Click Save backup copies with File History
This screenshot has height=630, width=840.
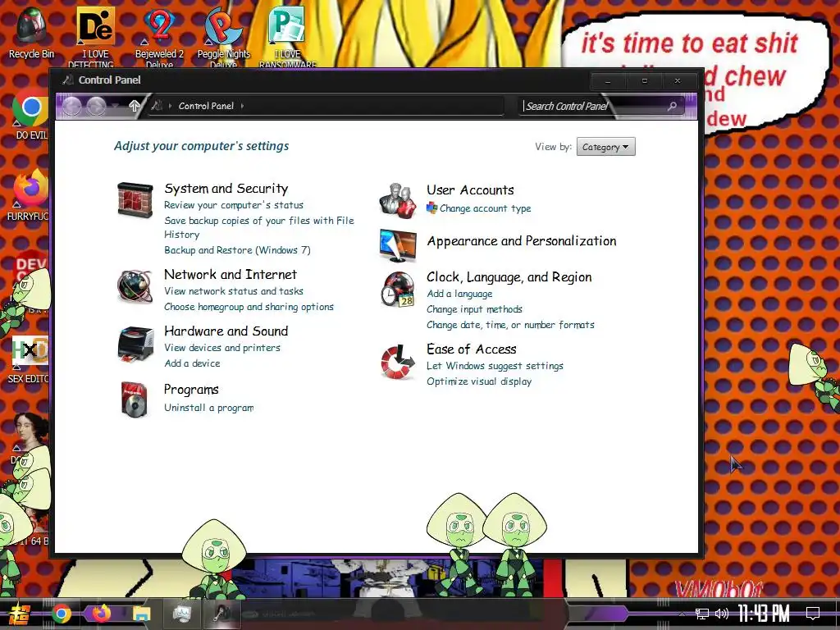(x=259, y=228)
